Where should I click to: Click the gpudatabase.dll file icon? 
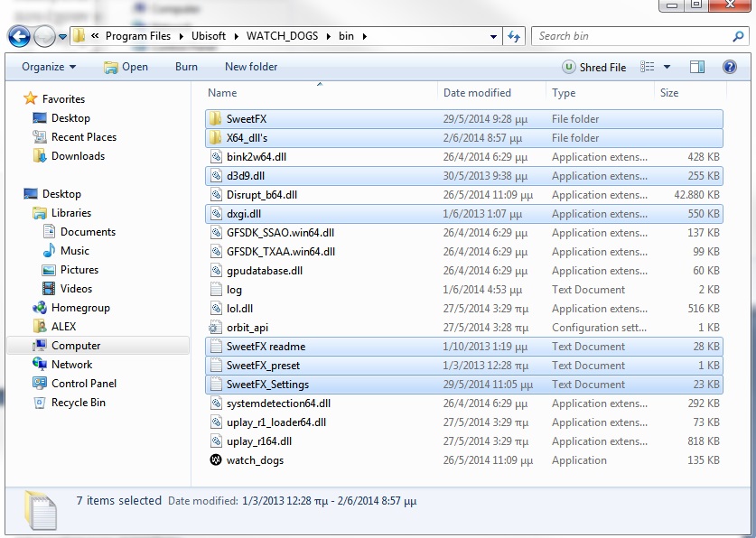tap(216, 271)
